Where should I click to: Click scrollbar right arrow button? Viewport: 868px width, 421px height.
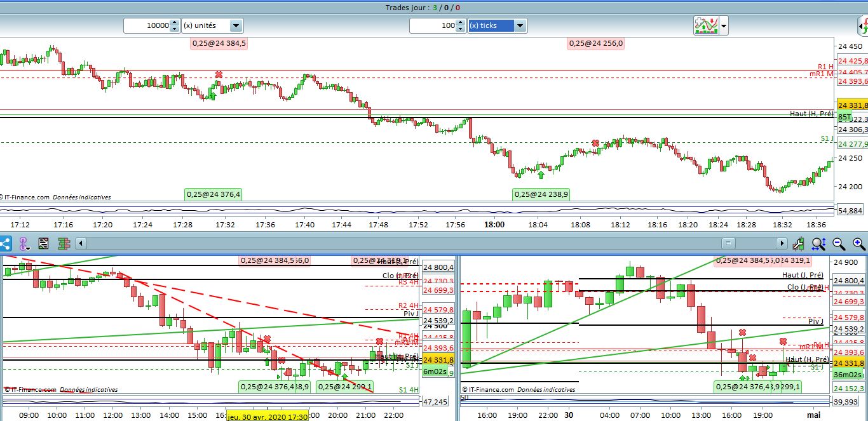coord(782,243)
